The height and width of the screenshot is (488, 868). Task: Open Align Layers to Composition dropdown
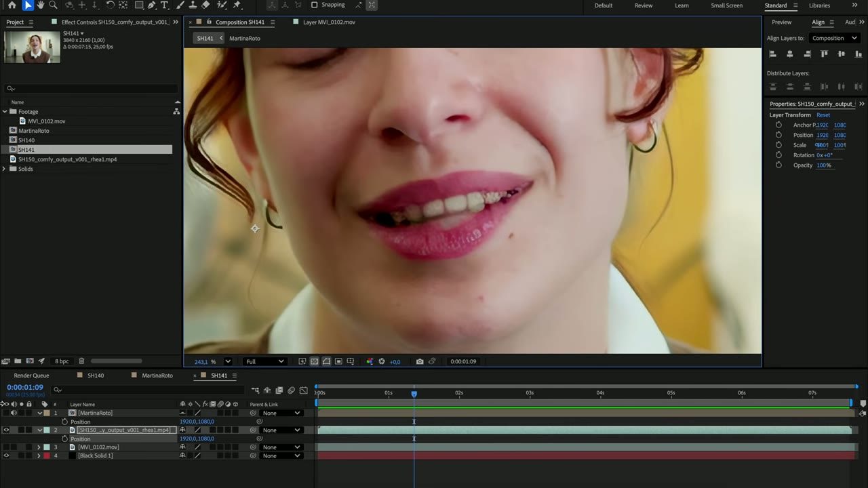click(835, 38)
